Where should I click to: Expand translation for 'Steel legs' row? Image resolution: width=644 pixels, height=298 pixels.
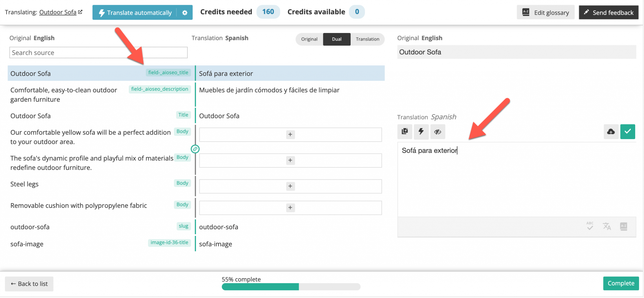click(290, 186)
